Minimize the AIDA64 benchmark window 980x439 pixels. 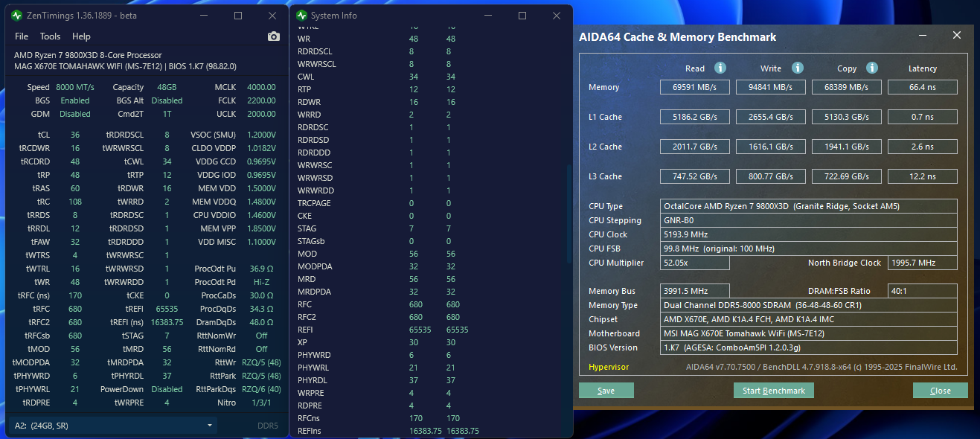(921, 36)
